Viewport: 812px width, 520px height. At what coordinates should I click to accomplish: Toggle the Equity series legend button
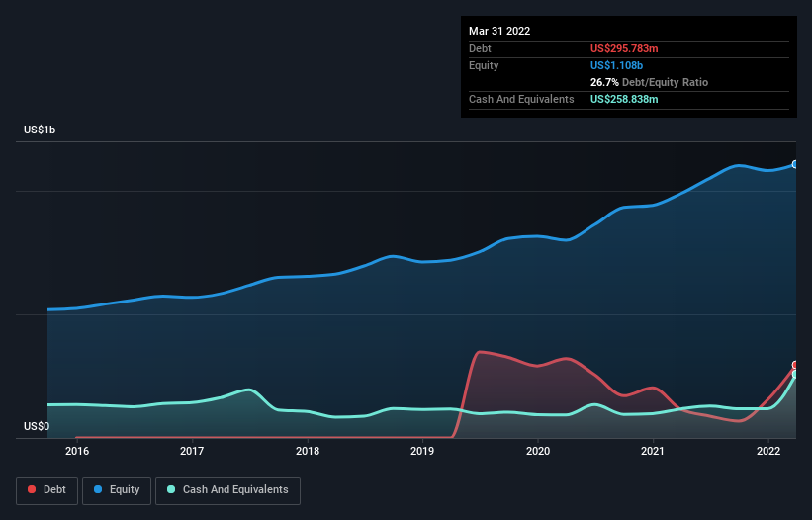coord(117,490)
